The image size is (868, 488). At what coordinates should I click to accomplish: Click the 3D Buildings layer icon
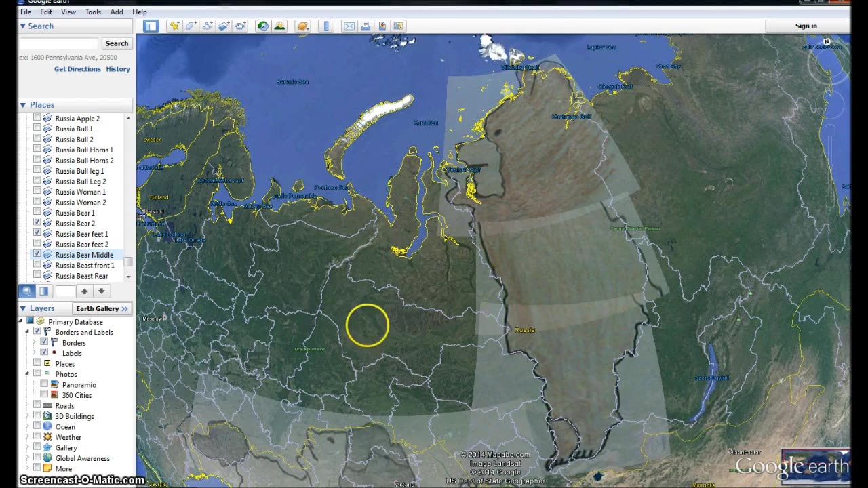point(47,416)
